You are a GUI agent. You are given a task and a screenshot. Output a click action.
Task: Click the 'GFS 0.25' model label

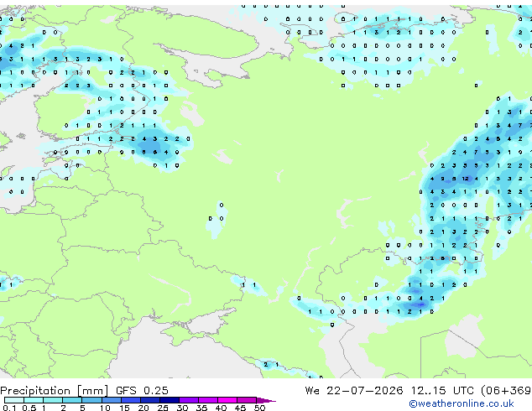[x=142, y=390]
